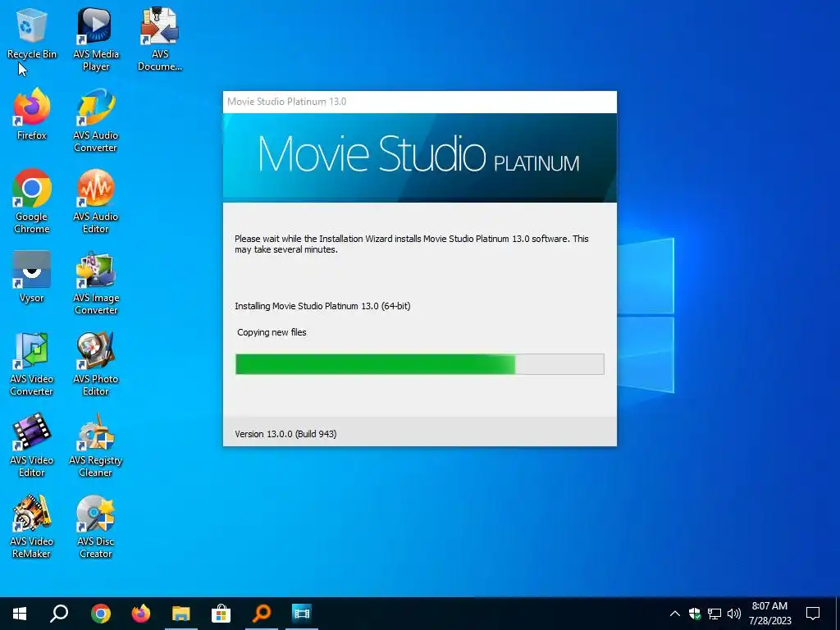This screenshot has width=840, height=630.
Task: Click the 'Copying new files' status text
Action: click(272, 332)
